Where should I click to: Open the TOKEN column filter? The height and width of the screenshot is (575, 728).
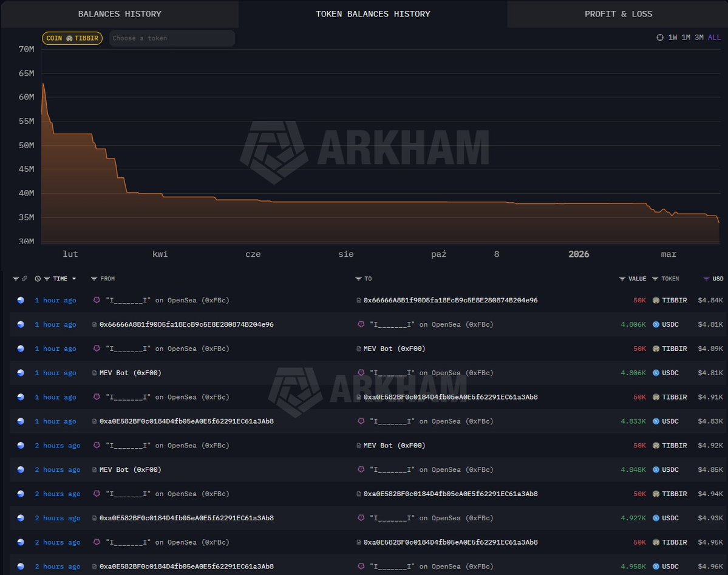655,279
